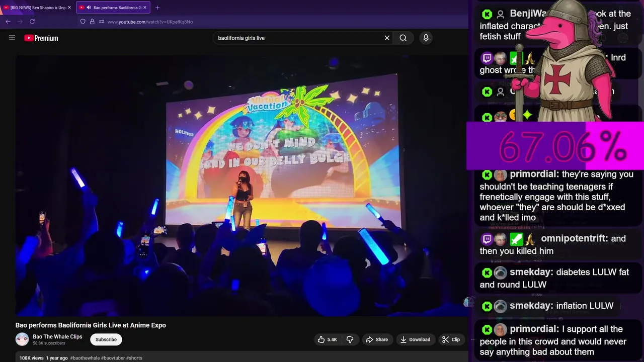Click the browser forward arrow
The width and height of the screenshot is (644, 362).
click(20, 22)
